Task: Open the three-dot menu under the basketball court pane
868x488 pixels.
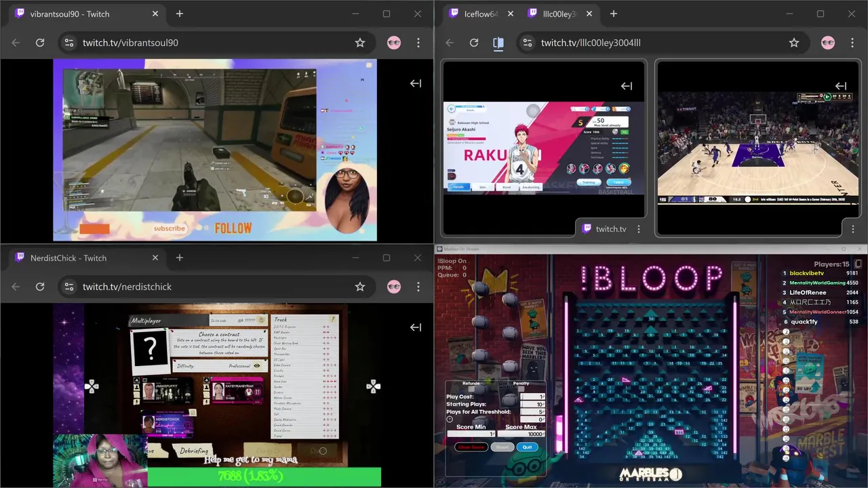Action: pos(853,229)
